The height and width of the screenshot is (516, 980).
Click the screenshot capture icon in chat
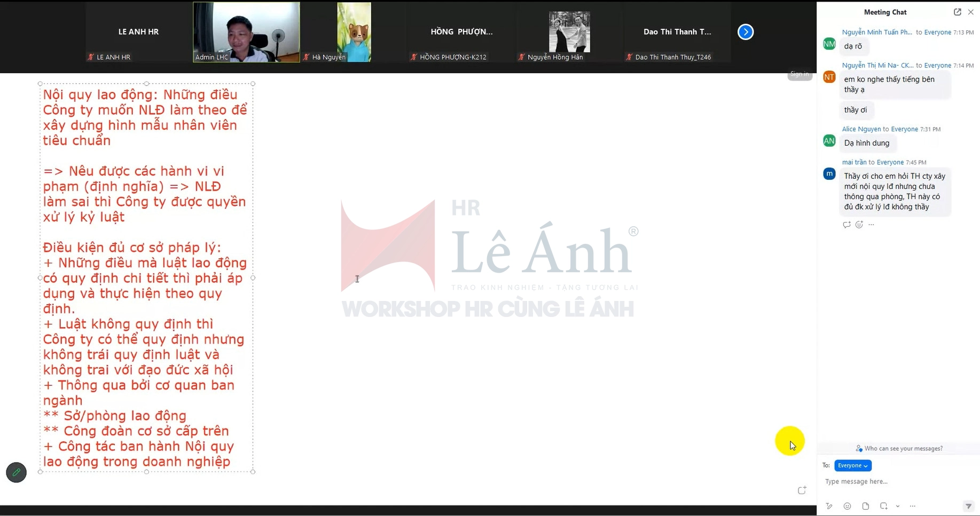point(883,506)
